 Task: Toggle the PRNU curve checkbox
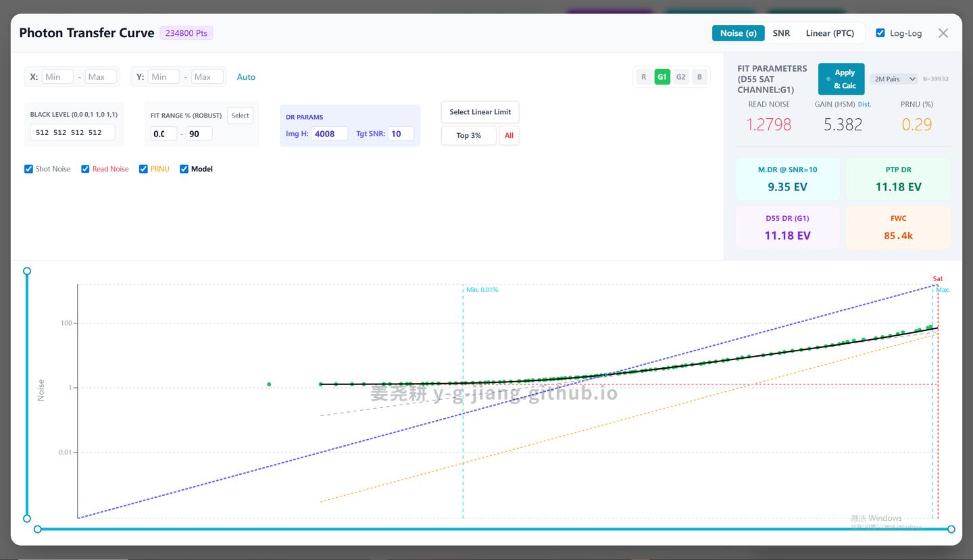[143, 169]
